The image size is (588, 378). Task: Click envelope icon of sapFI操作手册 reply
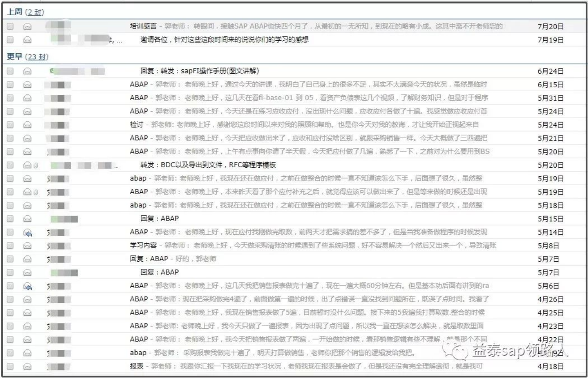[x=27, y=71]
